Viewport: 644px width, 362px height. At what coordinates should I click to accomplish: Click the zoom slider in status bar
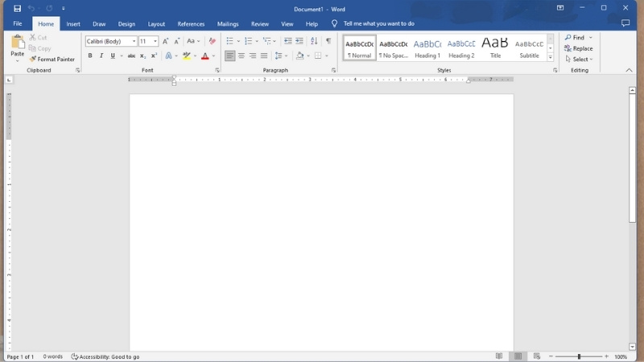click(x=579, y=356)
